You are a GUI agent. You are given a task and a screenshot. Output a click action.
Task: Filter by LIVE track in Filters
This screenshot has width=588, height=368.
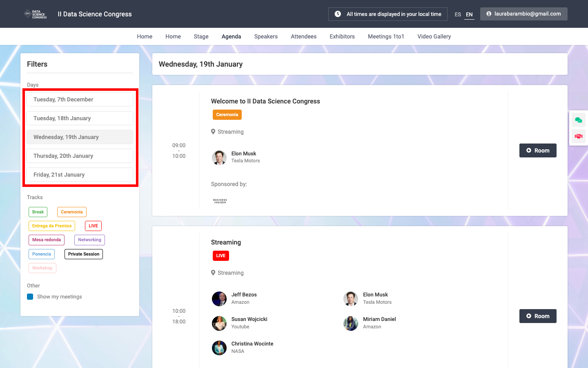(94, 226)
